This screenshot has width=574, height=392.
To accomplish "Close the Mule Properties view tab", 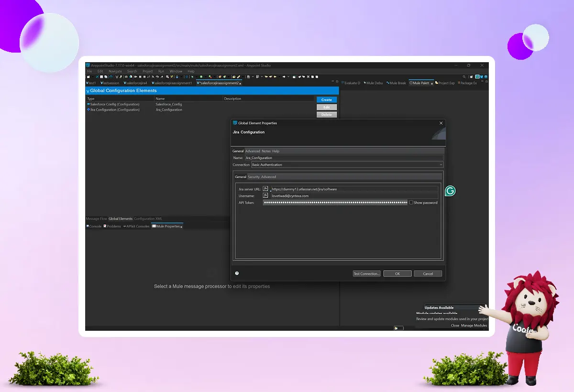I will 181,227.
